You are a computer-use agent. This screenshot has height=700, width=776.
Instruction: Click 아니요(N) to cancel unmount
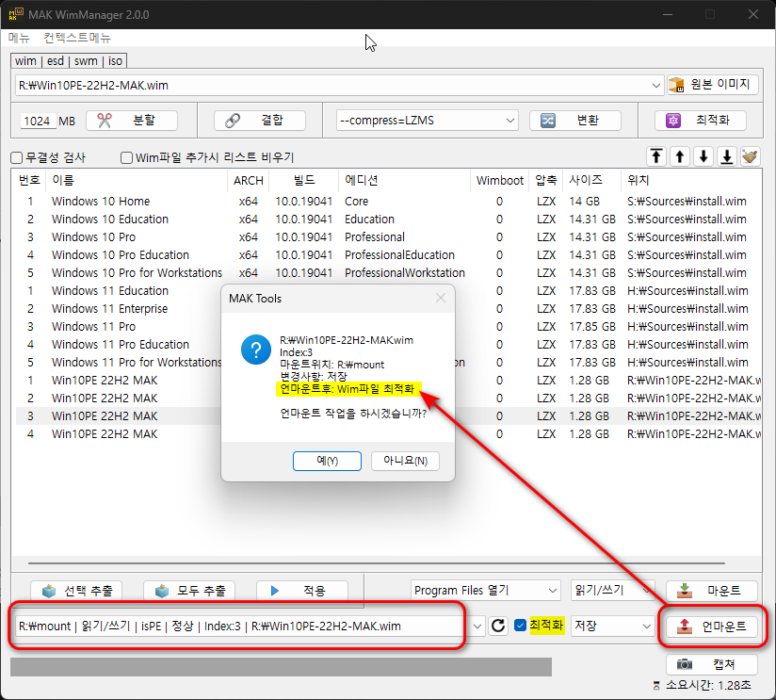(405, 461)
